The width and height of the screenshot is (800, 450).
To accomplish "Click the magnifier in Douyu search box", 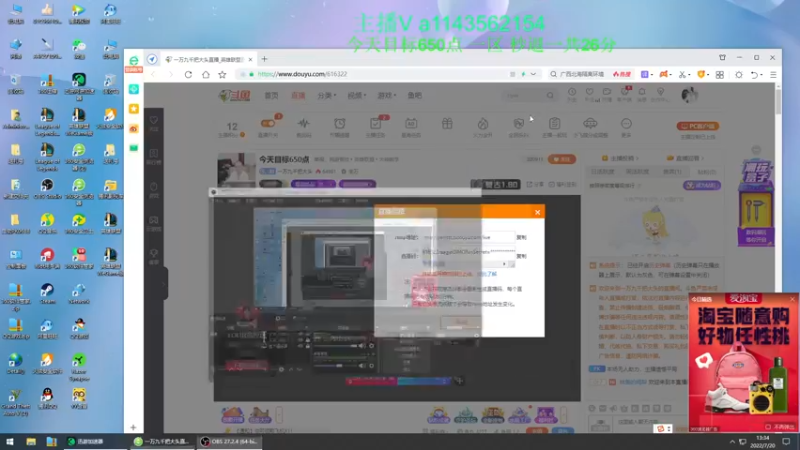I will (x=550, y=95).
